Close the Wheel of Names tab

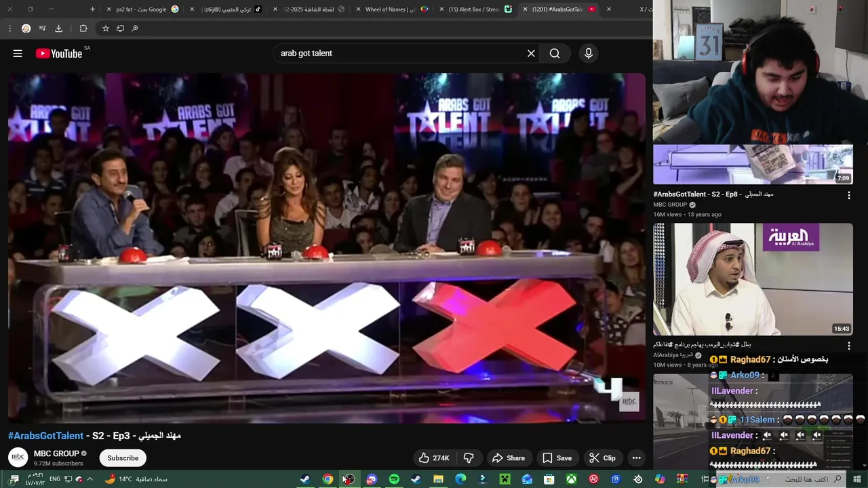pos(359,9)
